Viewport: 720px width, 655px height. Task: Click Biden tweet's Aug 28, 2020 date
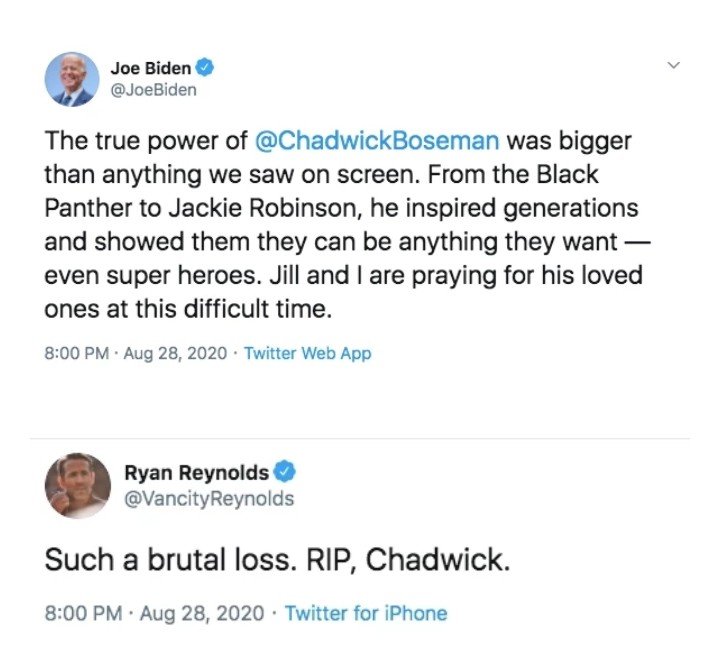coord(175,353)
